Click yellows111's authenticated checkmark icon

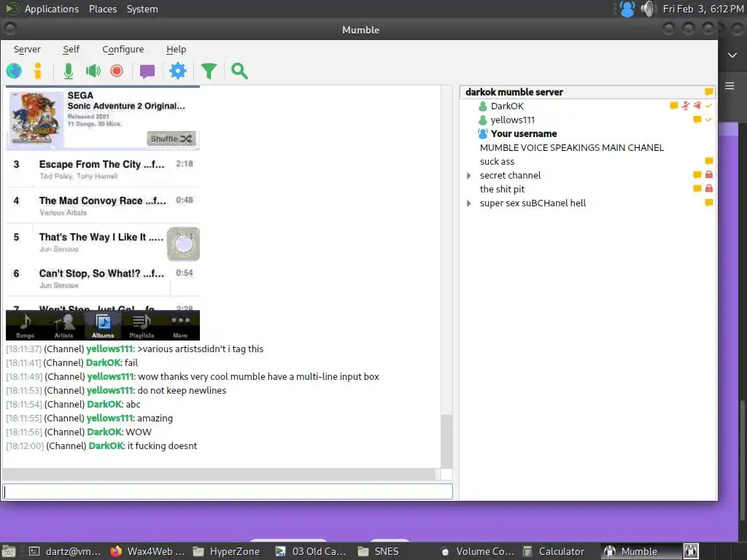pyautogui.click(x=708, y=120)
